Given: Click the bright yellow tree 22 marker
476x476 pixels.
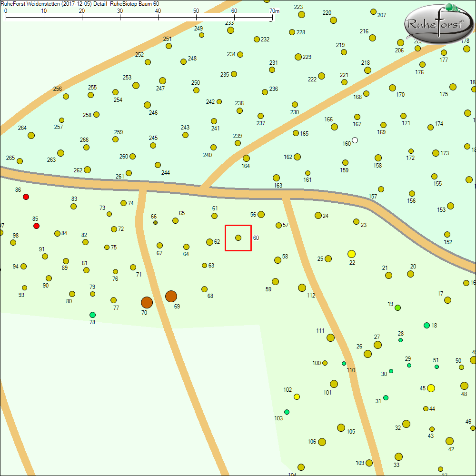Looking at the screenshot, I should coord(352,254).
